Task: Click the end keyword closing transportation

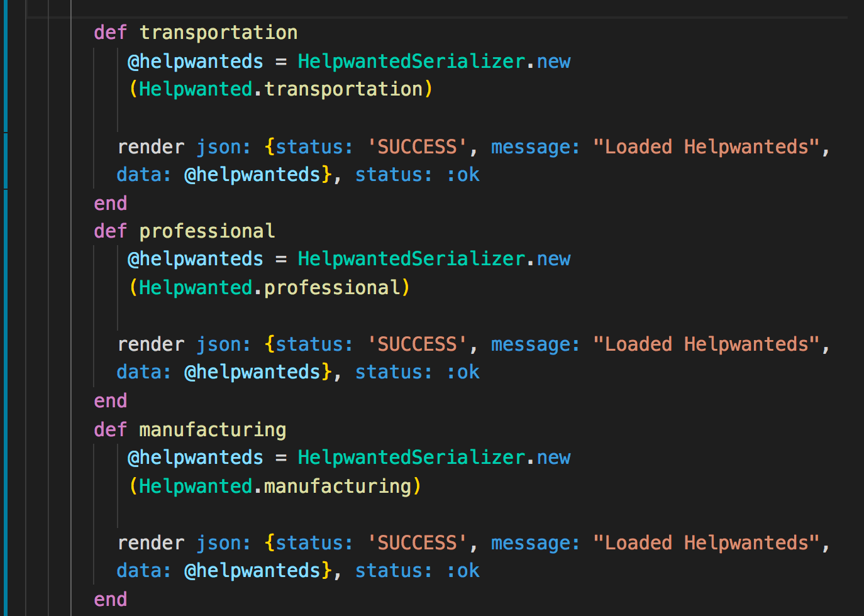Action: 110,203
